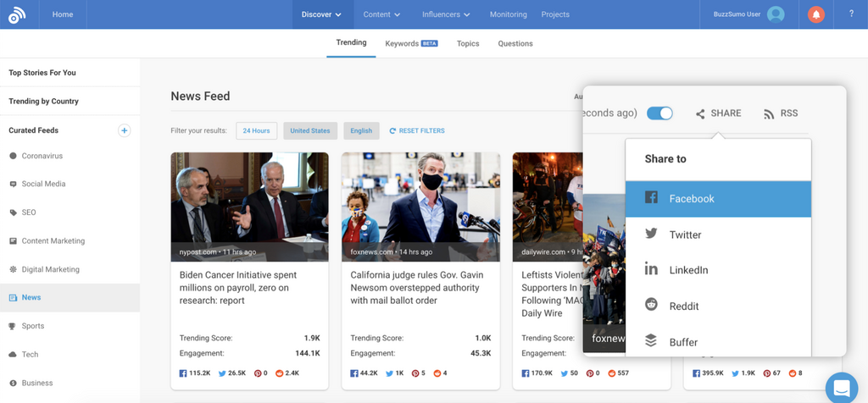Image resolution: width=868 pixels, height=403 pixels.
Task: Toggle the auto-refresh switch off
Action: point(659,113)
